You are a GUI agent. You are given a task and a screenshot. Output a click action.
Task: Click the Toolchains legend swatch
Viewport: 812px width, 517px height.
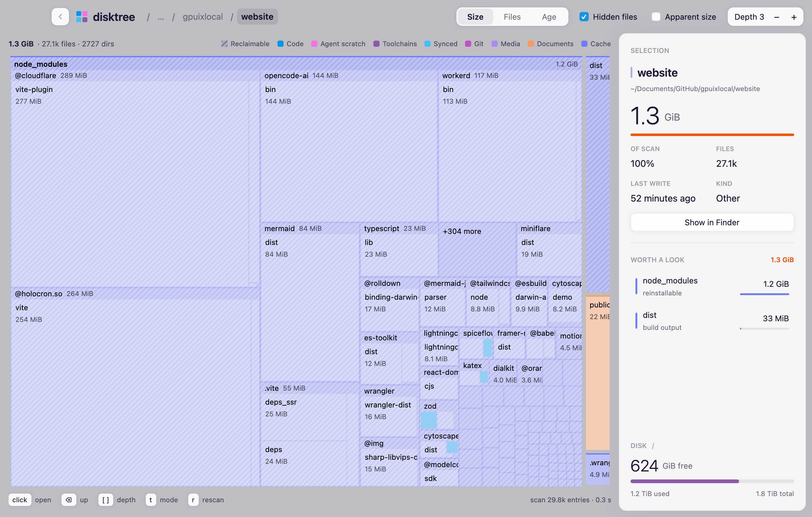[376, 43]
